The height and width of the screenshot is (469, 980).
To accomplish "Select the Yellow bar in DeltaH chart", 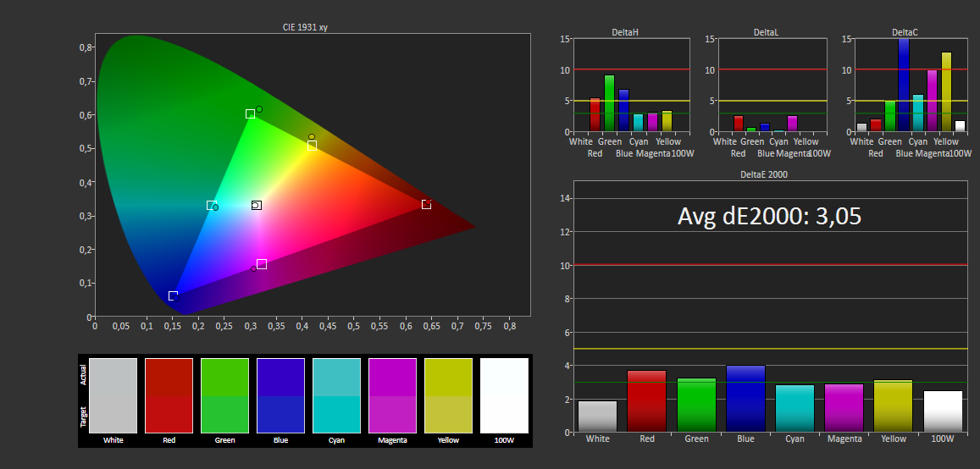I will tap(667, 121).
